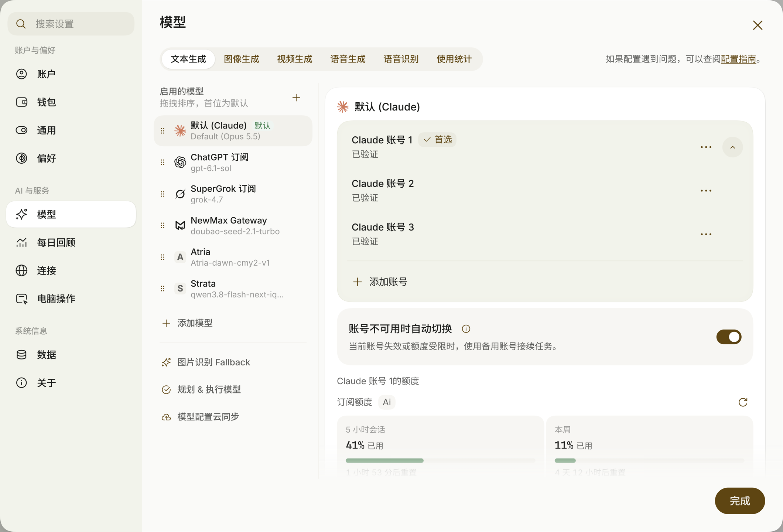Viewport: 783px width, 532px height.
Task: Select the Claude 账号 3 已验证 row
Action: tap(545, 234)
